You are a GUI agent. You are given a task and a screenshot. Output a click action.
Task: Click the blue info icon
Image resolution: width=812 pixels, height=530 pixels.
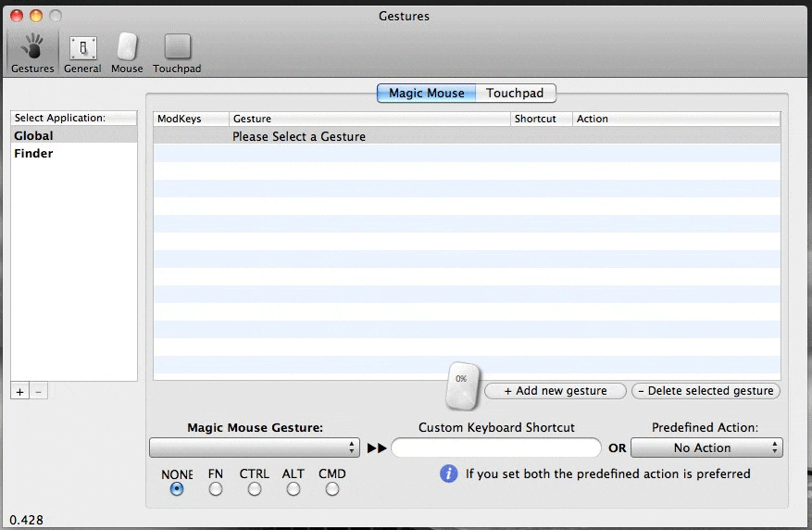click(x=449, y=473)
